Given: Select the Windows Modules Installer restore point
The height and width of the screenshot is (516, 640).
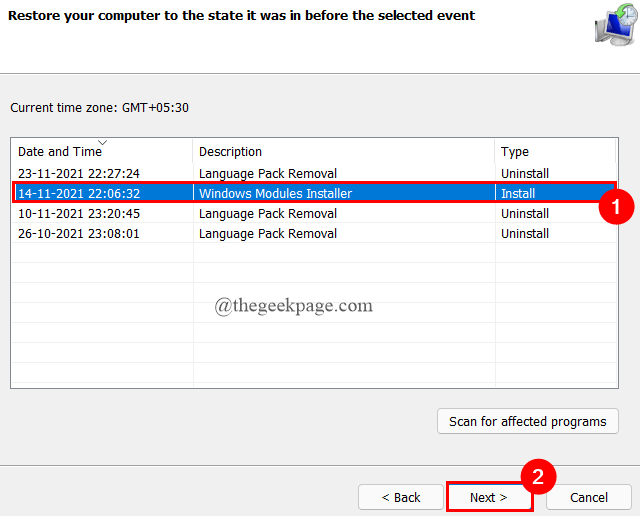Looking at the screenshot, I should pos(275,194).
